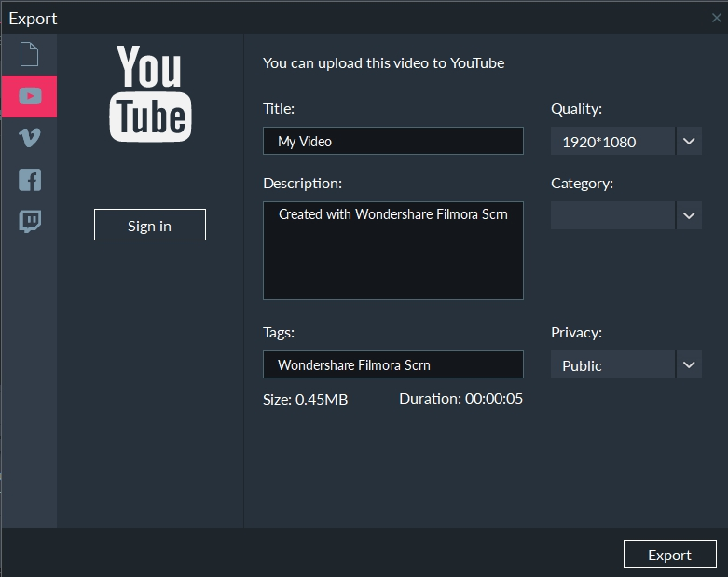The width and height of the screenshot is (728, 577).
Task: Click the 1920*1080 quality value box
Action: tap(612, 141)
